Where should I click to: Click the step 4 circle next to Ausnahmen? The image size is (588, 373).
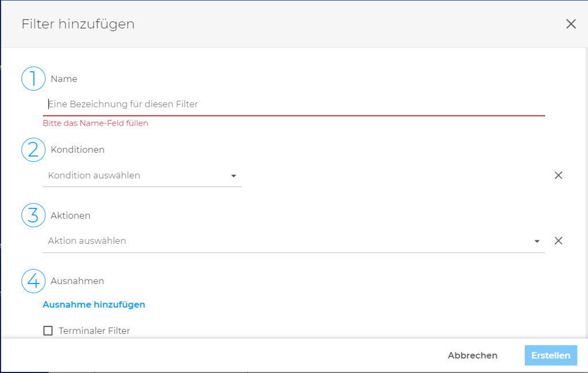tap(33, 281)
